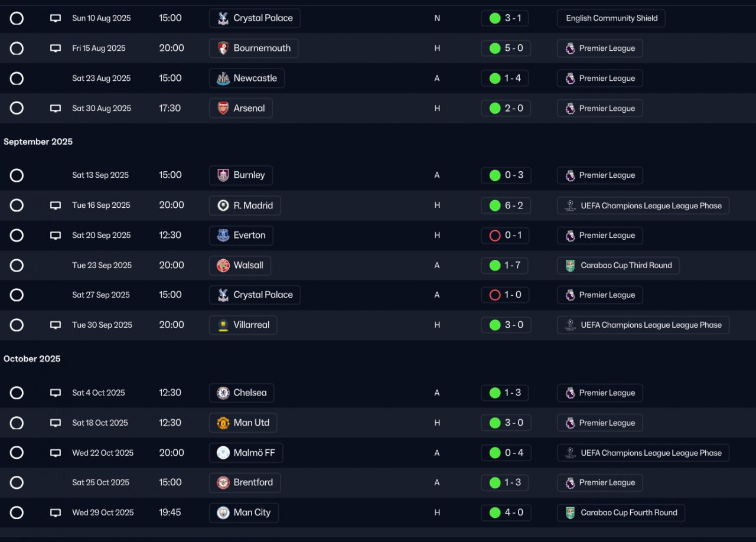Select the radio circle for the Burnley fixture
756x542 pixels.
point(17,175)
